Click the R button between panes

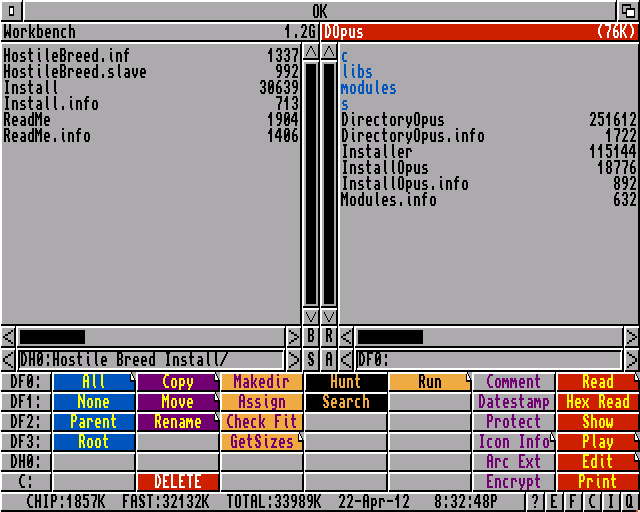coord(329,337)
